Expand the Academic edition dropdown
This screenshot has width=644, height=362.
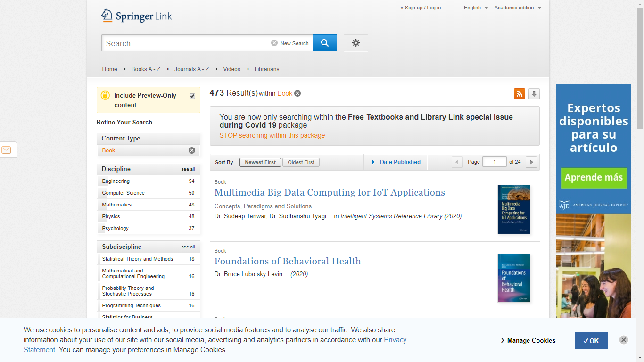(x=517, y=8)
